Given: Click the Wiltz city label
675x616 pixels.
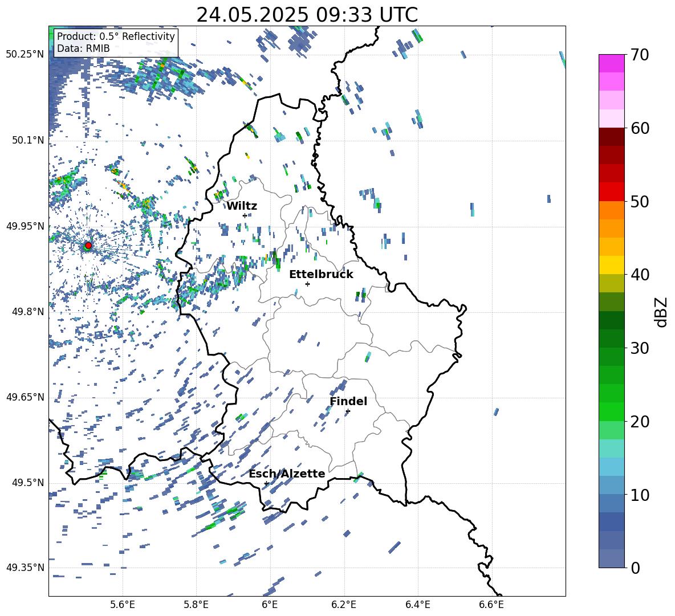Looking at the screenshot, I should (242, 206).
